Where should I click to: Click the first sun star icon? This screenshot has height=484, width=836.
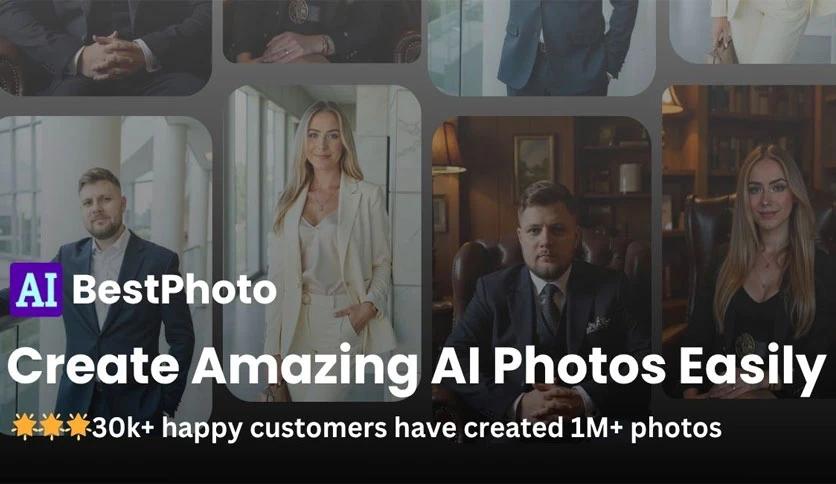tap(24, 426)
